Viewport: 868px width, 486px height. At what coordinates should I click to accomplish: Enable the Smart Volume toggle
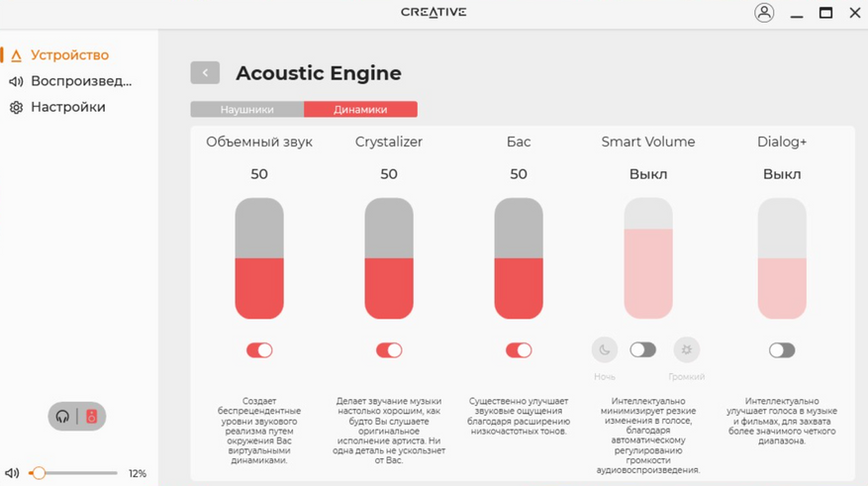click(x=643, y=349)
